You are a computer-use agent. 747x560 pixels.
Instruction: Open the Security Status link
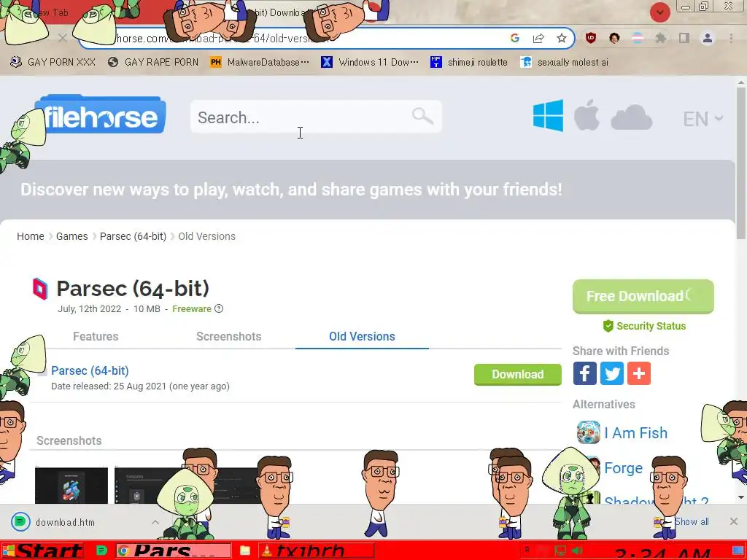click(651, 326)
